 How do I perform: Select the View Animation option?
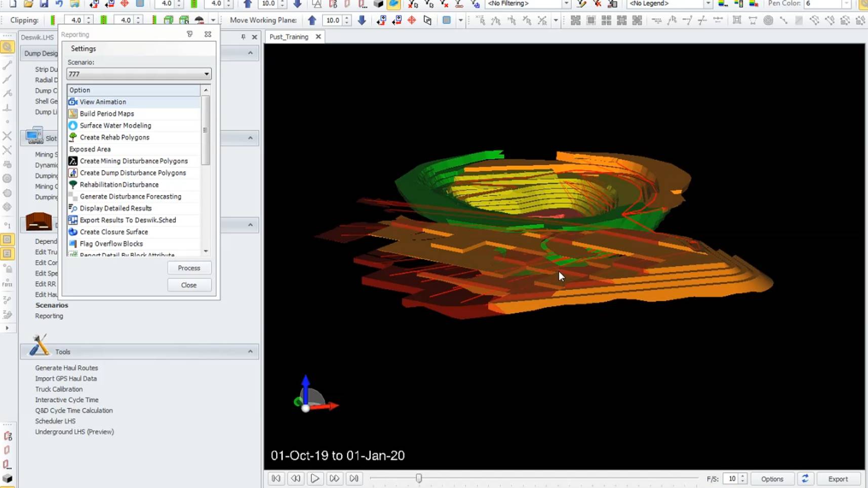(x=103, y=102)
